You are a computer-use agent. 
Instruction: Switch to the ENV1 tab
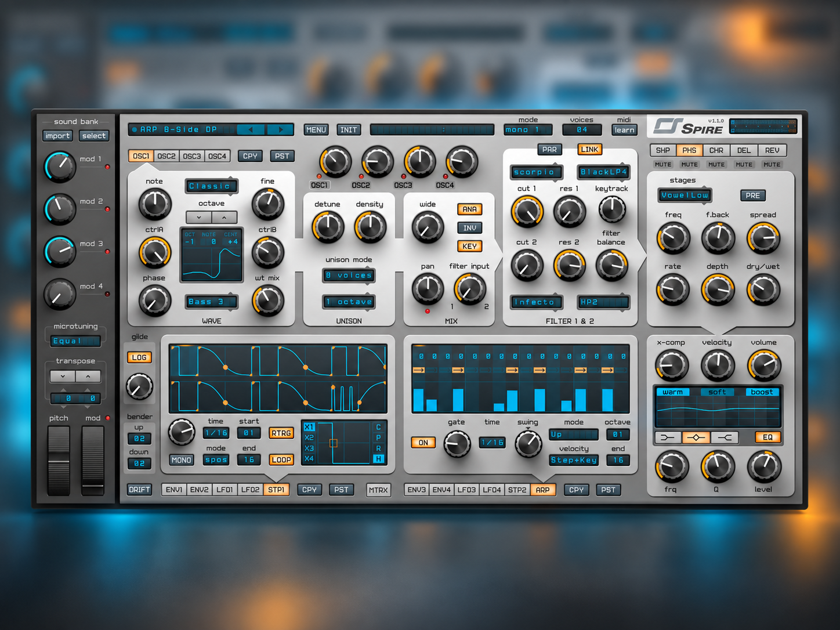[x=174, y=490]
